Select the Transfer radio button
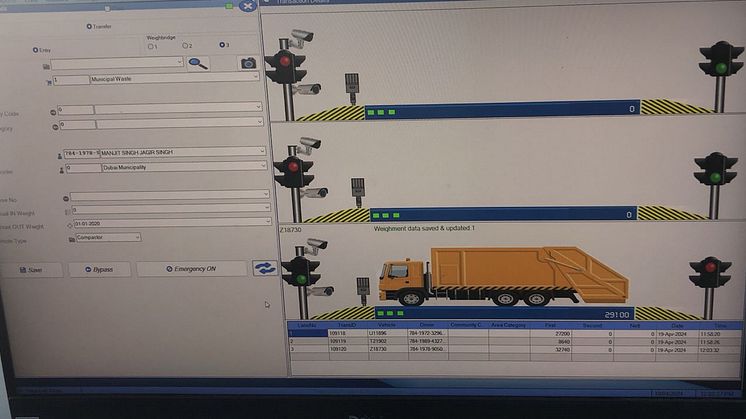Viewport: 746px width, 419px height. 89,26
